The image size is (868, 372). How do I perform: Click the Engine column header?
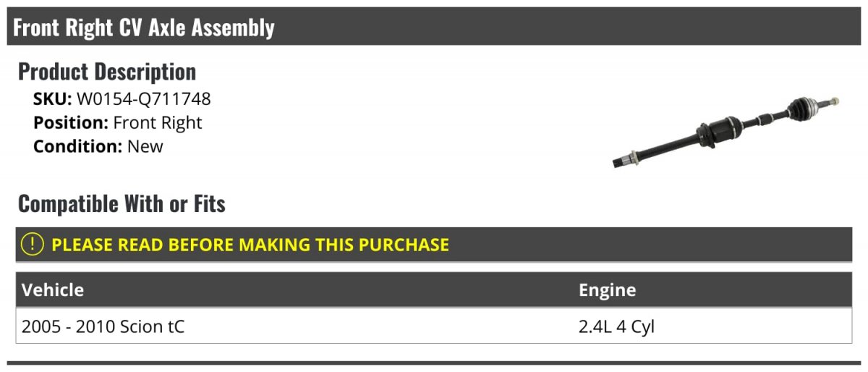[607, 290]
